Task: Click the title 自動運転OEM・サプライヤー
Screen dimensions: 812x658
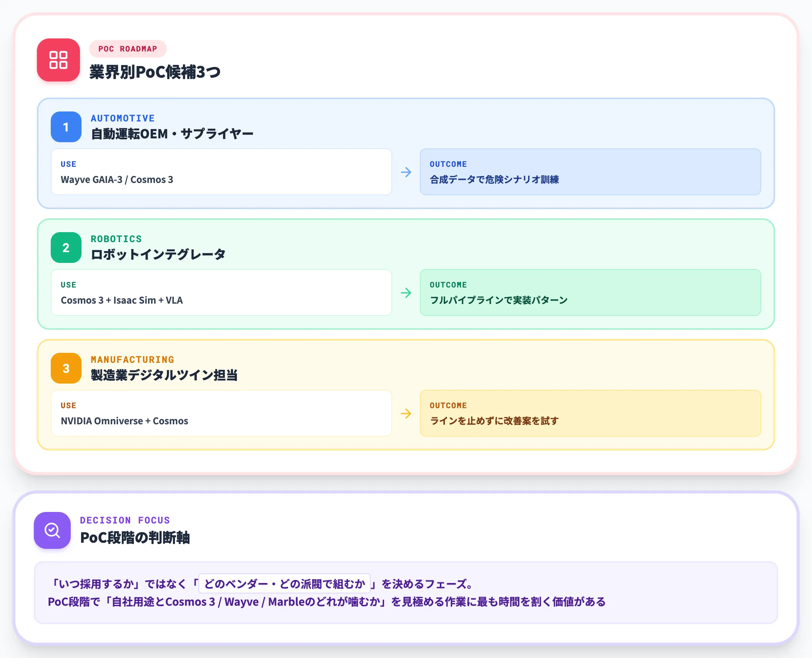Action: [x=172, y=134]
